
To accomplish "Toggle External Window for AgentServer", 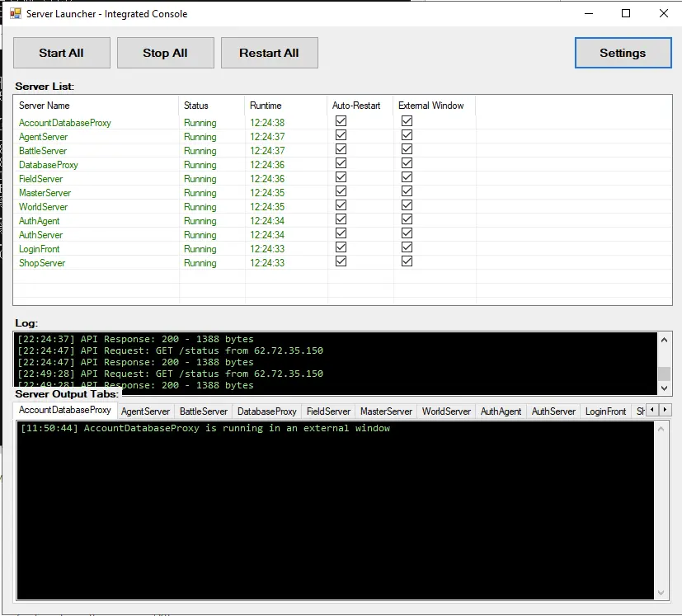I will [407, 135].
